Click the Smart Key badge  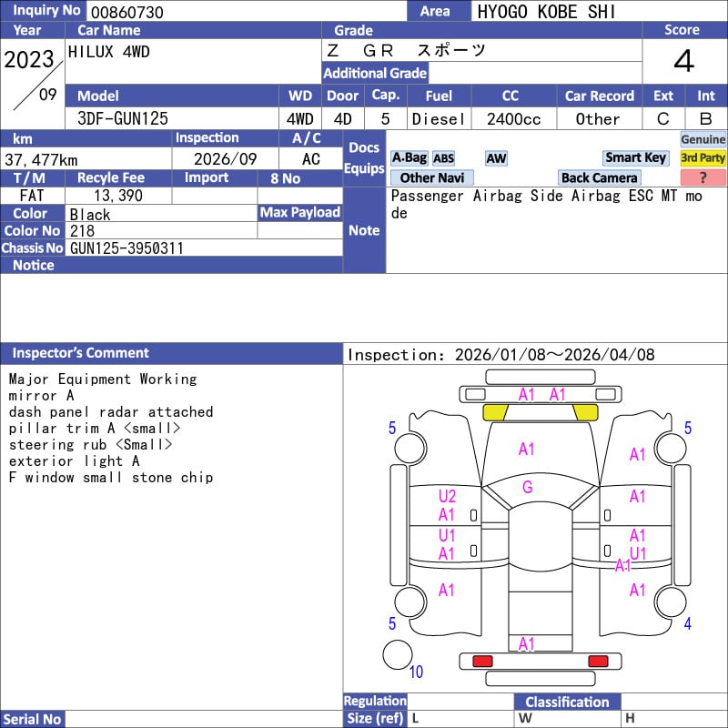(x=635, y=158)
